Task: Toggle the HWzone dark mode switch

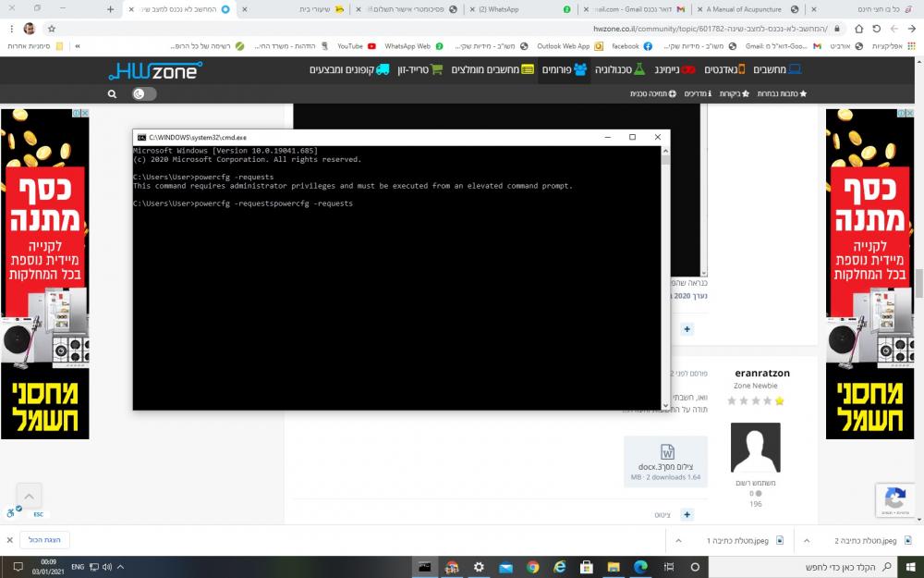Action: click(x=144, y=93)
